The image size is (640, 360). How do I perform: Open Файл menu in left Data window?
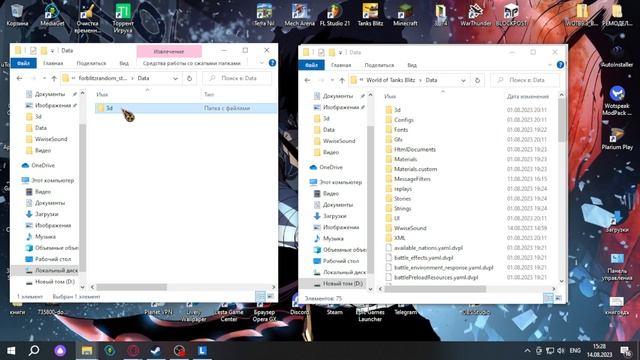pos(24,63)
